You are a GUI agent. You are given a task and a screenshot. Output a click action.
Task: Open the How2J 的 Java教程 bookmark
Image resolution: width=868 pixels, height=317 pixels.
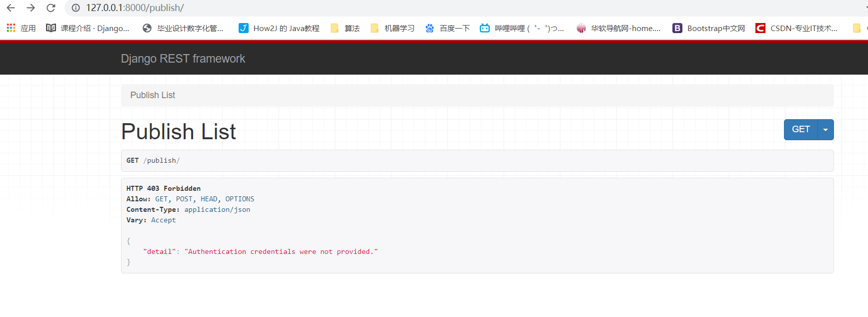point(279,28)
